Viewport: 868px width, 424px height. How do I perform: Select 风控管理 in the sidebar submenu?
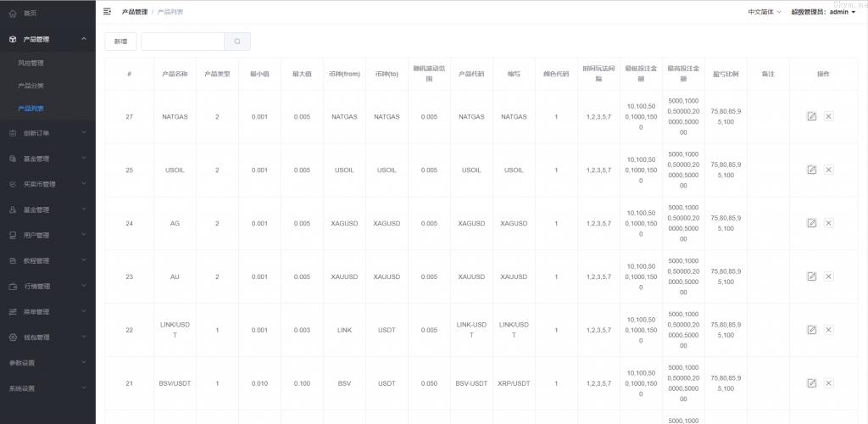pos(31,63)
